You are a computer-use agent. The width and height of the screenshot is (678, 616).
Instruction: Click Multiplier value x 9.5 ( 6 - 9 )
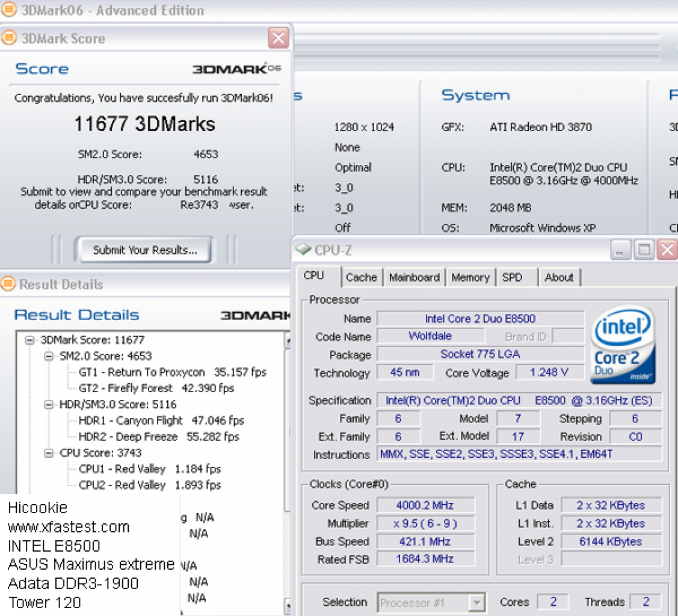[425, 523]
